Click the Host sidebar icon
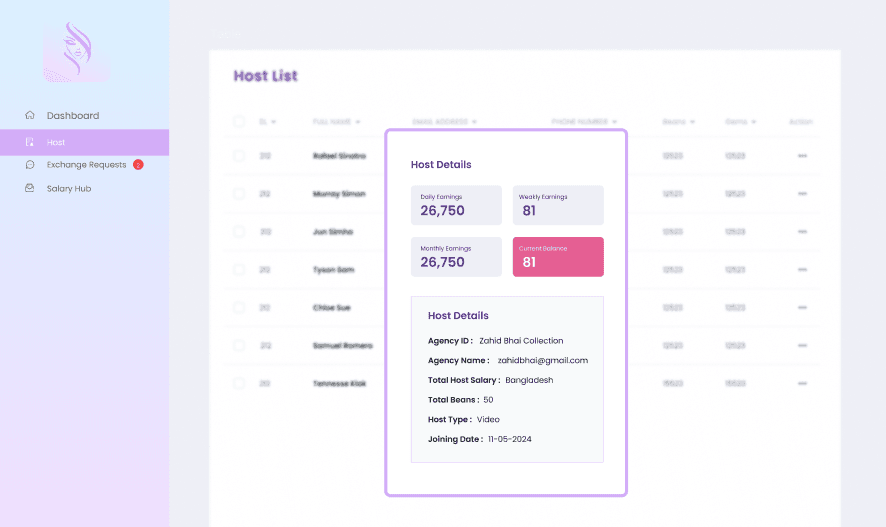The height and width of the screenshot is (527, 886). tap(29, 142)
